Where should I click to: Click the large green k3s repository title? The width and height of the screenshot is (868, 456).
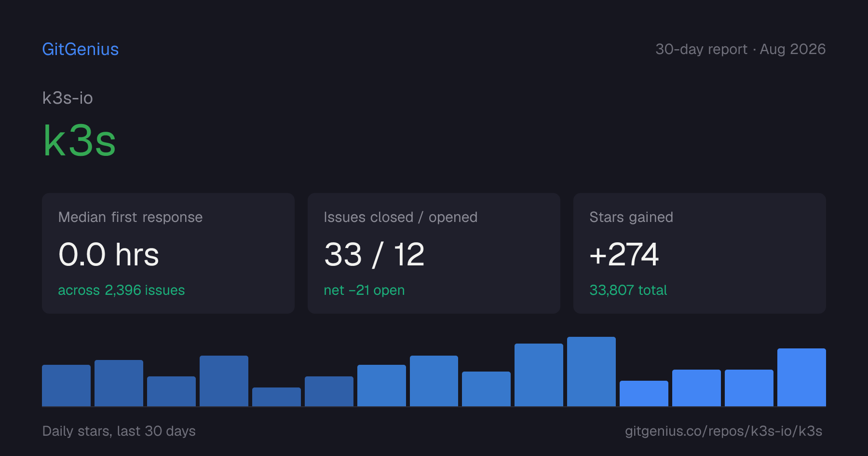tap(80, 141)
